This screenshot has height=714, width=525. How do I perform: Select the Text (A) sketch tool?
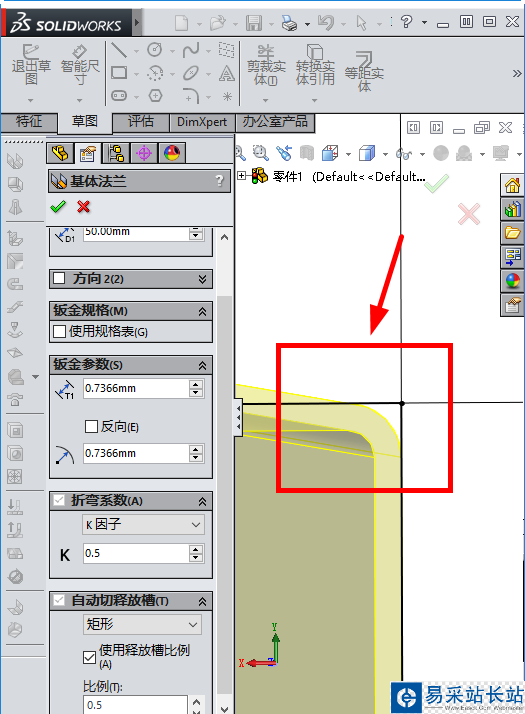226,73
